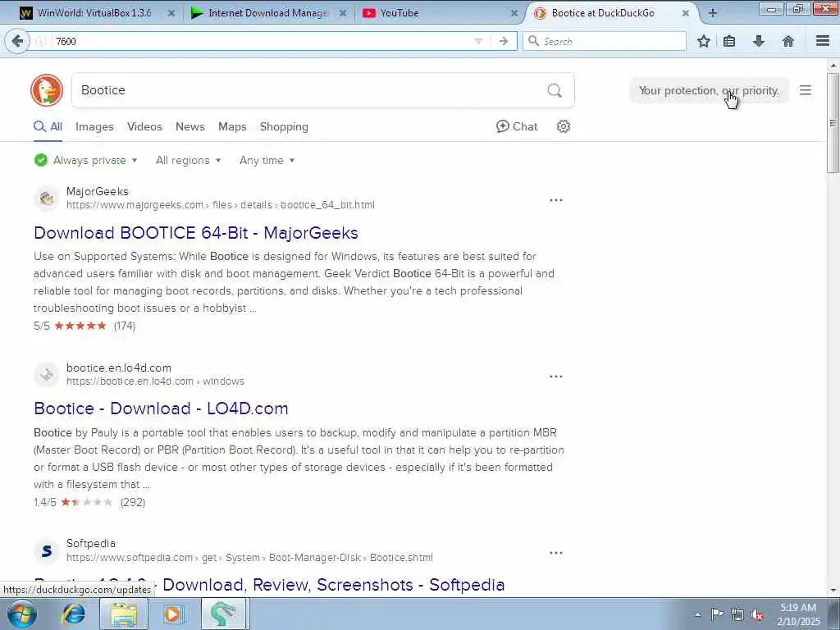Open the address bar history dropdown arrow
This screenshot has height=630, width=840.
(478, 41)
